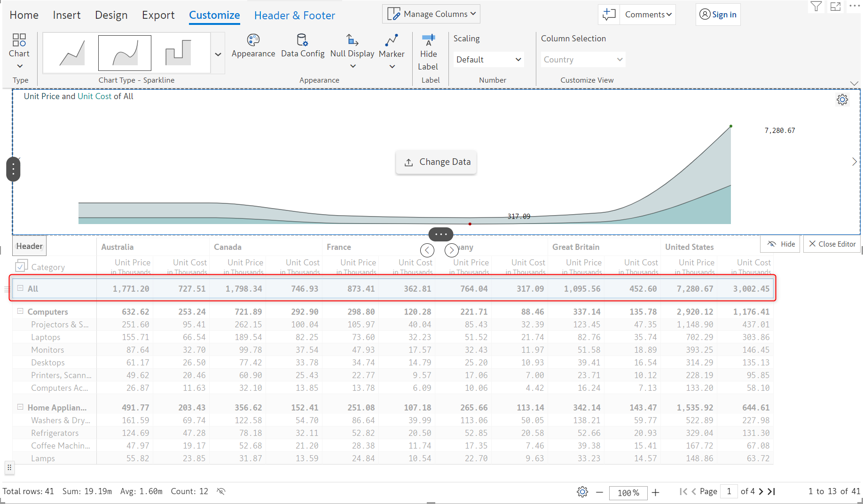Open the Scaling Default dropdown

click(x=488, y=60)
